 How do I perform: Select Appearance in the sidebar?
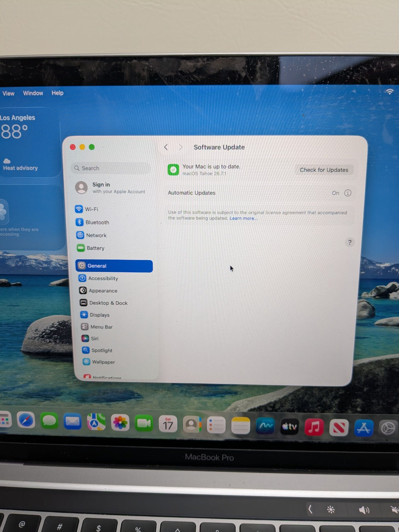pos(99,291)
